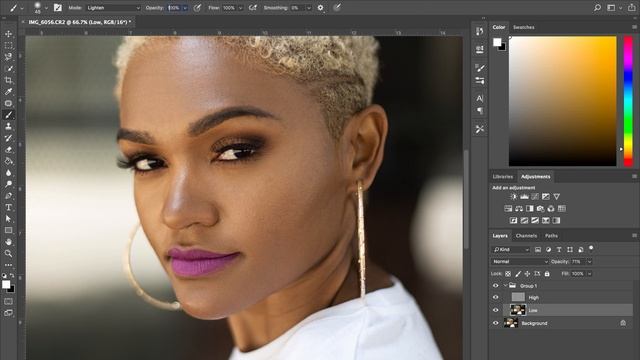
Task: Select the Paint Bucket tool
Action: pos(8,161)
